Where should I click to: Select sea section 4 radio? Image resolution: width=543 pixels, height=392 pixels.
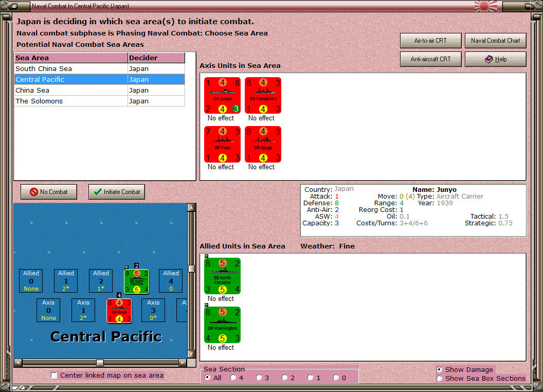[233, 378]
